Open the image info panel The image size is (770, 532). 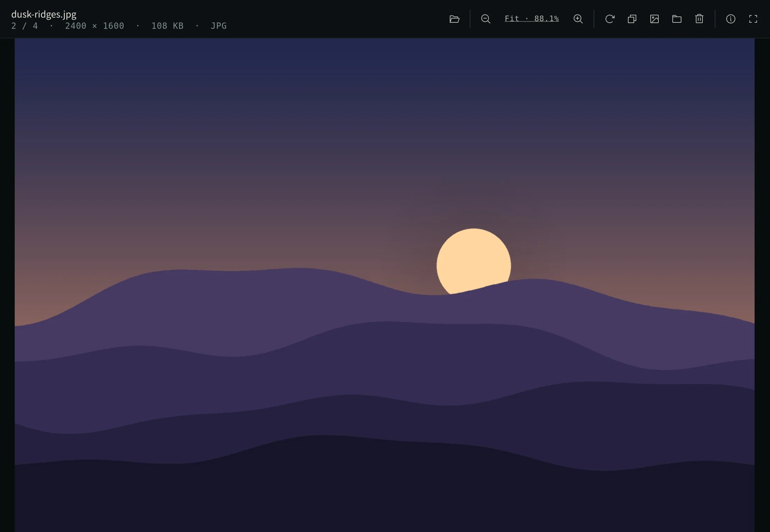pos(730,19)
